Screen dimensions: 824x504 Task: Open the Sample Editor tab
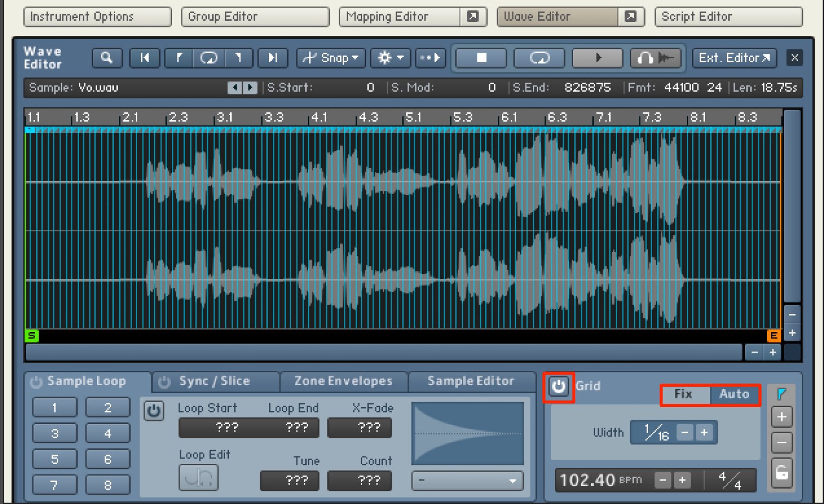[471, 381]
